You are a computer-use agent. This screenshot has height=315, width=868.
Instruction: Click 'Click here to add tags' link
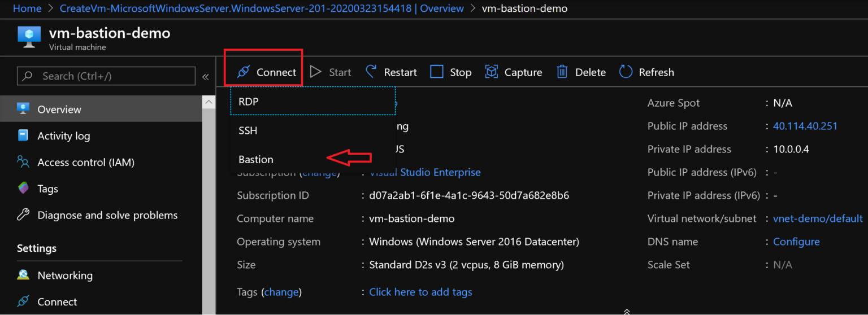(420, 292)
